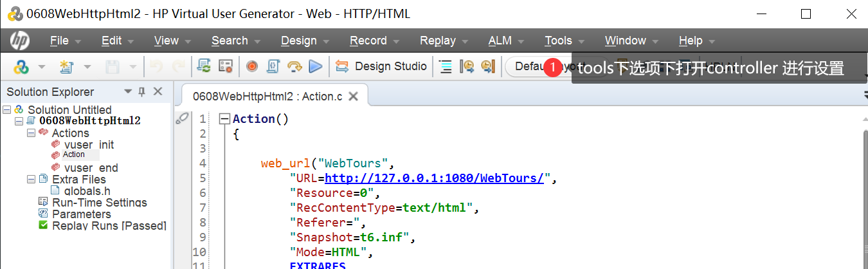Select globals.h file in the tree
The width and height of the screenshot is (868, 269).
click(87, 191)
